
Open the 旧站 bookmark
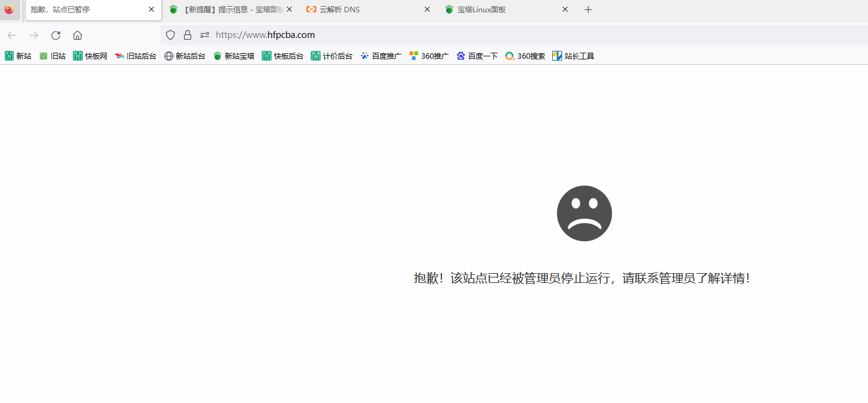click(52, 56)
